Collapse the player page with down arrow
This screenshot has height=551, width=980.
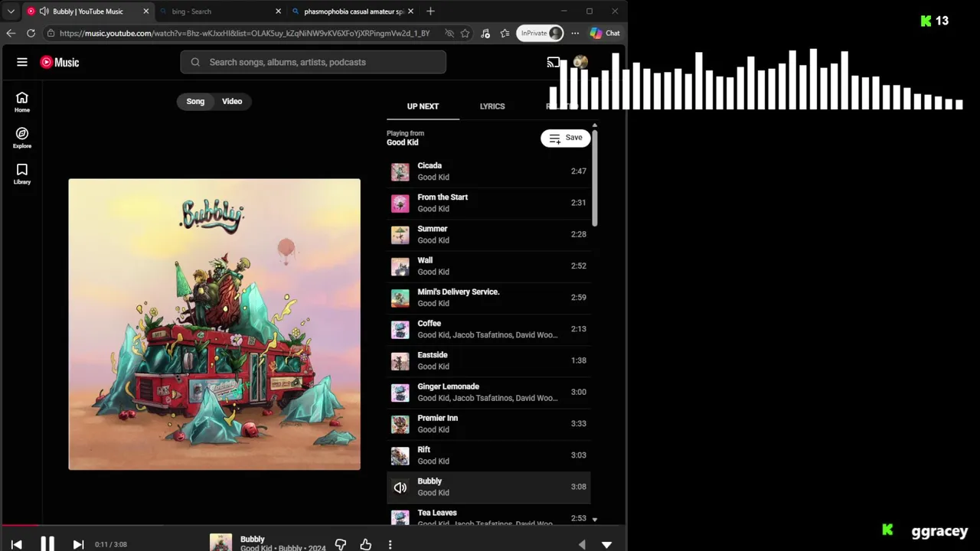coord(606,544)
